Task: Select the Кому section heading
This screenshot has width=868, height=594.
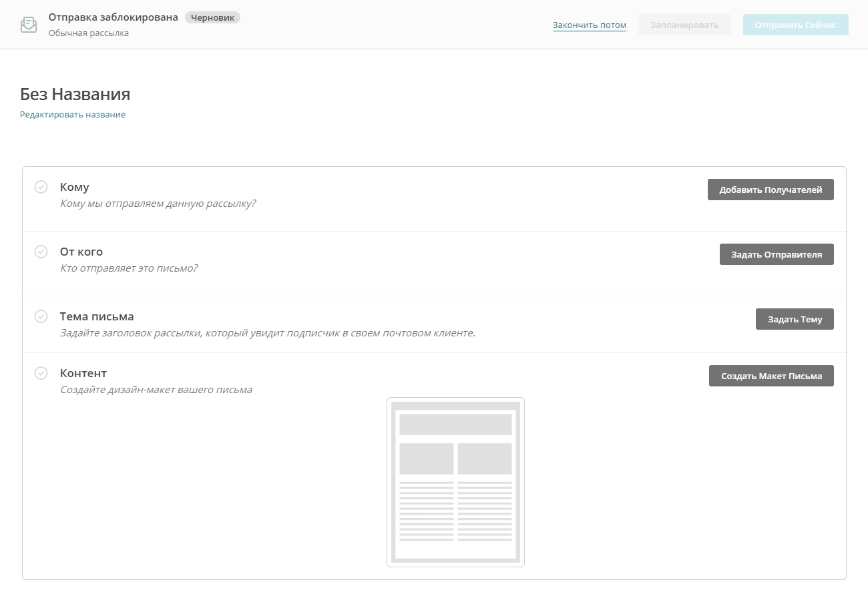Action: (x=74, y=188)
